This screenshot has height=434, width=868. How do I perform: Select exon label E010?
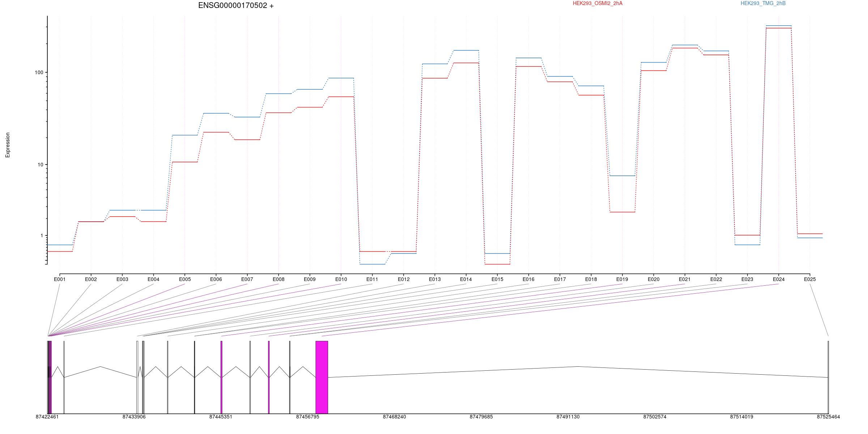(x=341, y=279)
